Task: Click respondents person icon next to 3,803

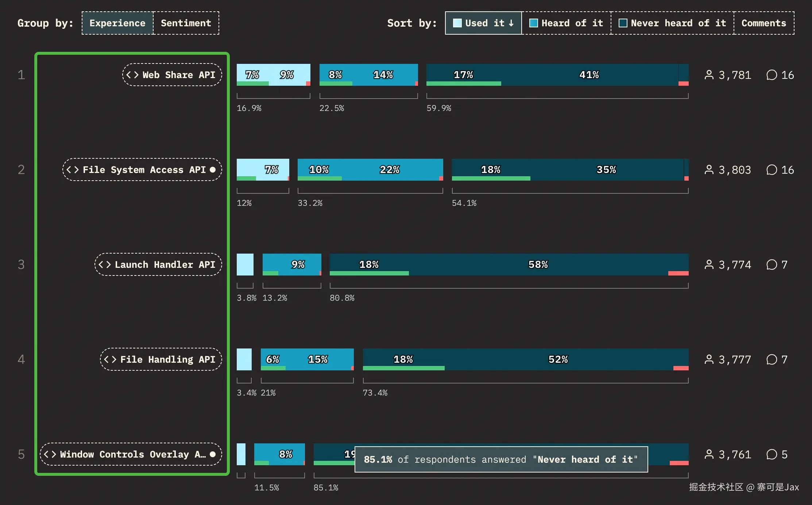Action: click(709, 170)
